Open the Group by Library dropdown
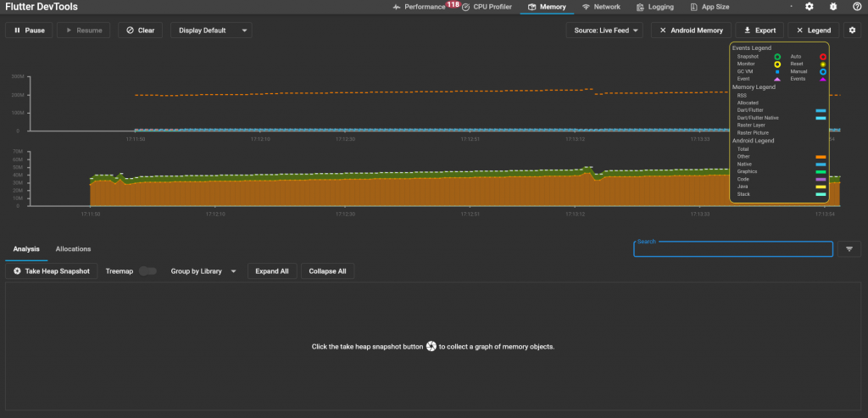Viewport: 868px width, 418px height. 203,271
